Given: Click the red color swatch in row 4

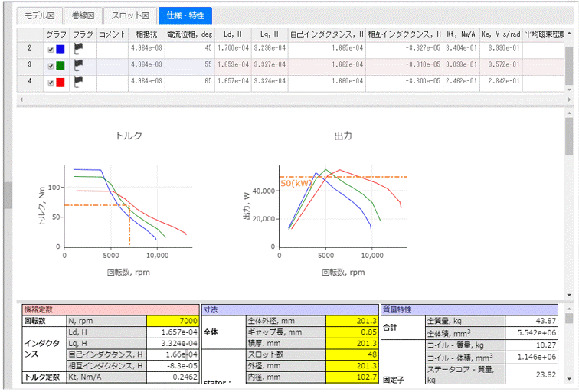Looking at the screenshot, I should click(x=61, y=83).
